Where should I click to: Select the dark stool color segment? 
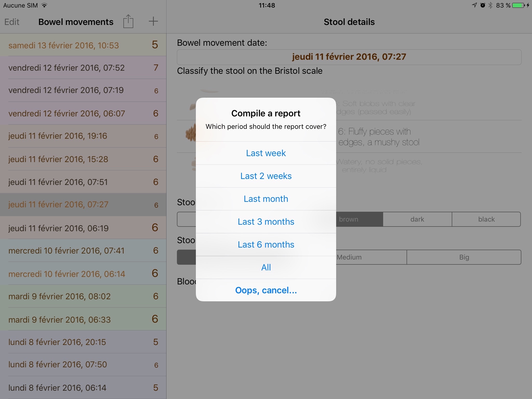tap(417, 219)
